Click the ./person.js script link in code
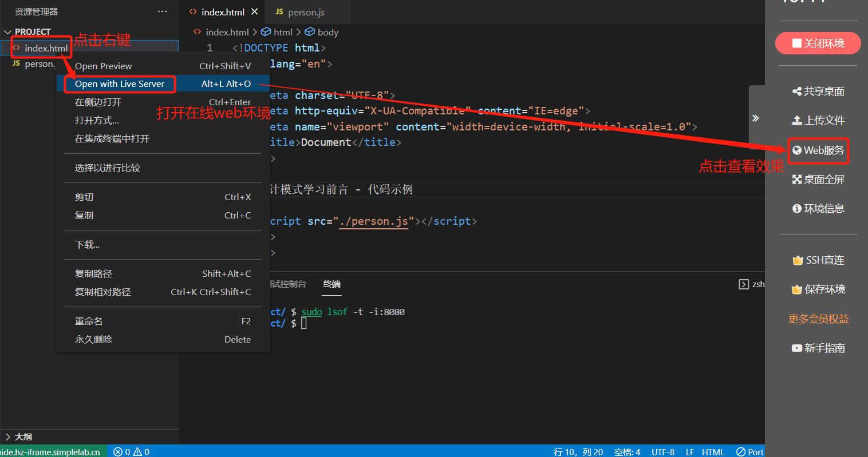Screen dimensions: 868x457 (373, 221)
